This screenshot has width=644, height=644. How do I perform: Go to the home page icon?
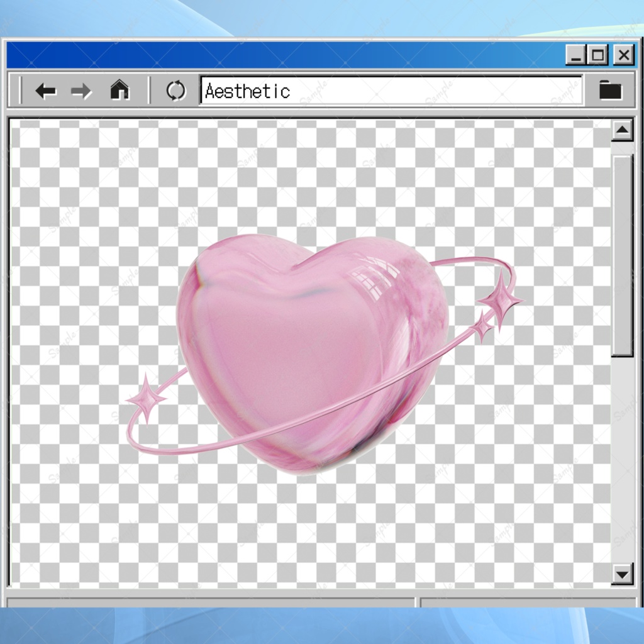[x=119, y=89]
